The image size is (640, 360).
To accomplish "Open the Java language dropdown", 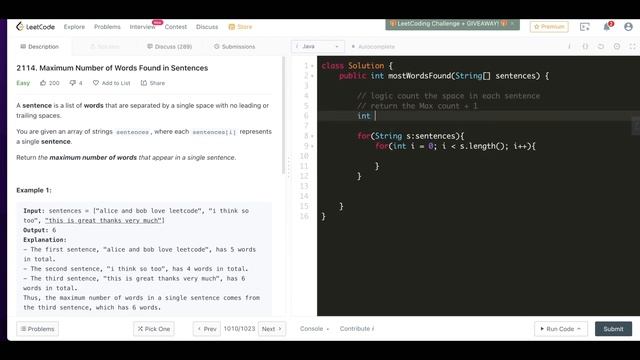I will 318,47.
